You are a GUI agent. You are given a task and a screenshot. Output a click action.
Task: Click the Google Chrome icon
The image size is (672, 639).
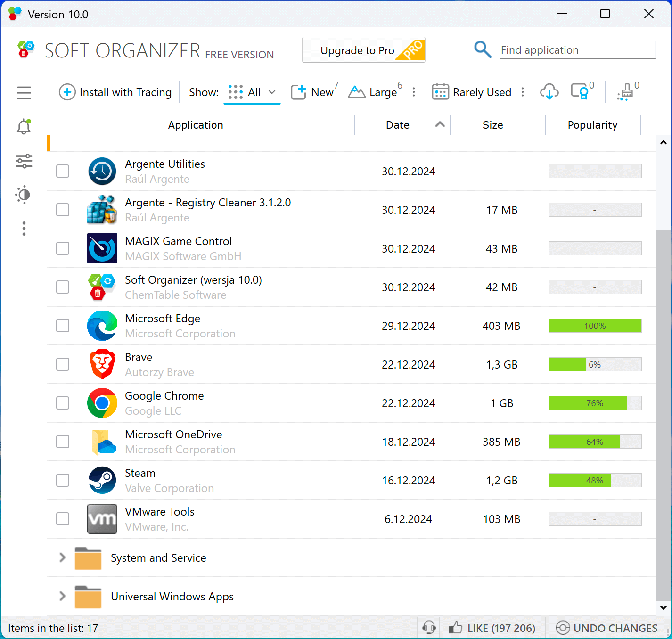click(x=102, y=403)
